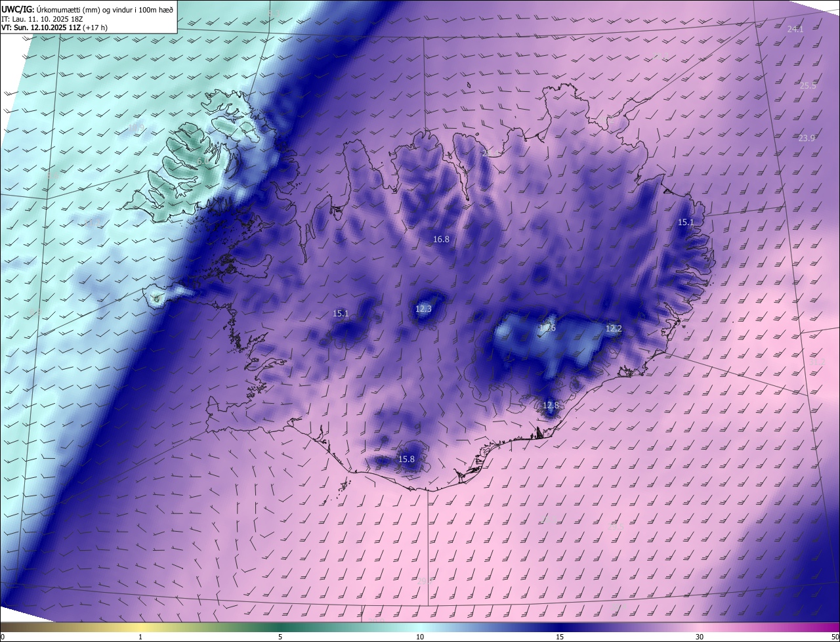Click the color scale tick labeled 0
840x642 pixels.
point(3,637)
